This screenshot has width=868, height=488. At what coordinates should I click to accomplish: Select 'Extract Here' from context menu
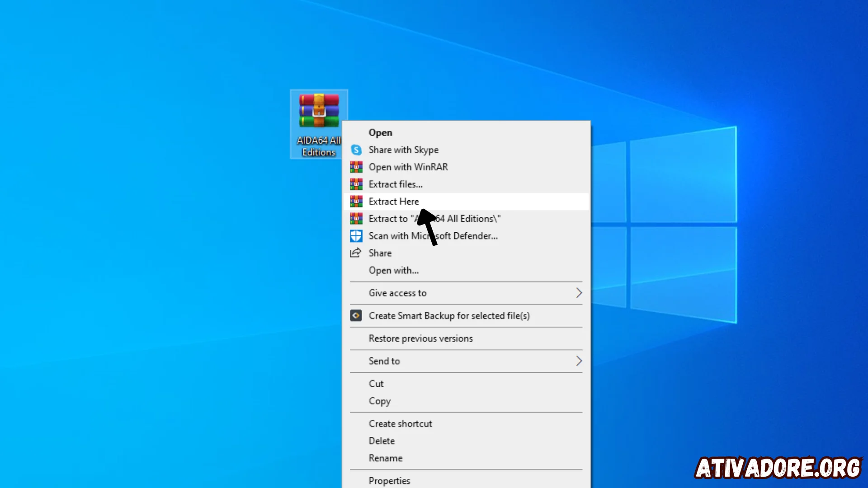(x=393, y=201)
